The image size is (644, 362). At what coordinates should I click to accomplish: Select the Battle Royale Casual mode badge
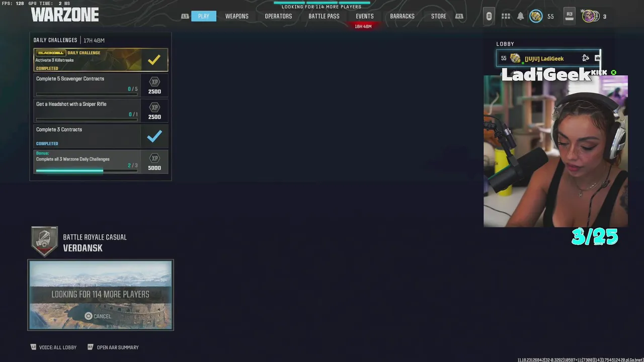point(44,241)
